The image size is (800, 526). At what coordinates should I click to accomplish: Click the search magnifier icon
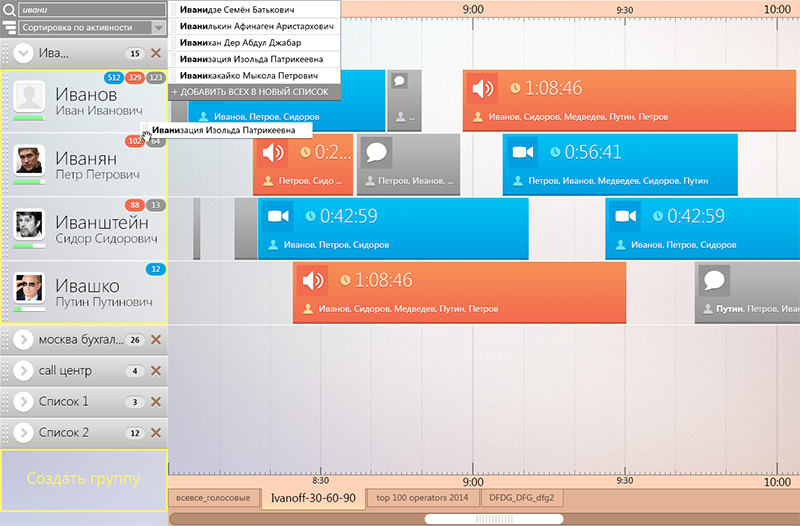pos(9,10)
